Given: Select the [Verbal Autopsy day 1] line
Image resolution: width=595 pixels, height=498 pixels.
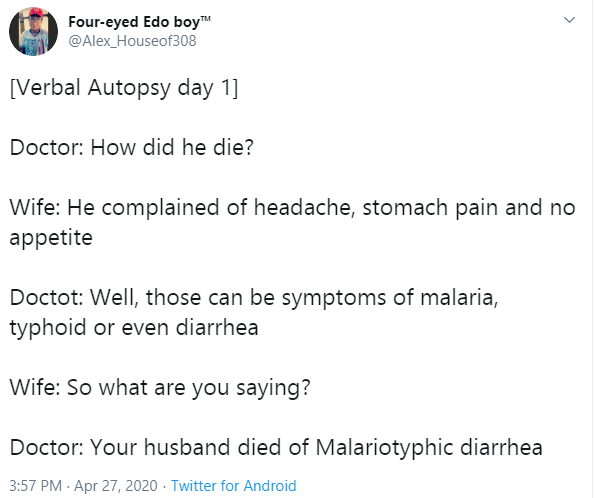Looking at the screenshot, I should [124, 88].
